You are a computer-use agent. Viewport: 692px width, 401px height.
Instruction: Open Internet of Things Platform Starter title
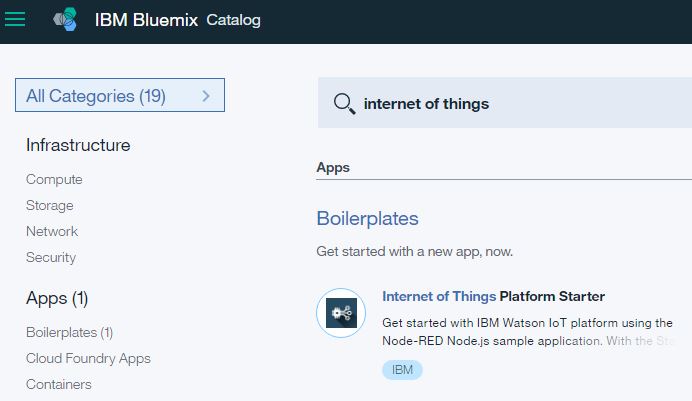pyautogui.click(x=493, y=296)
